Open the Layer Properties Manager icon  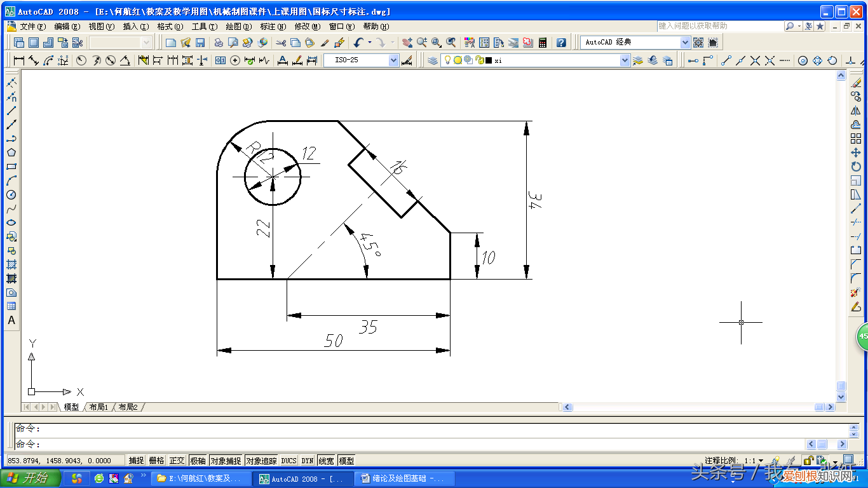433,60
